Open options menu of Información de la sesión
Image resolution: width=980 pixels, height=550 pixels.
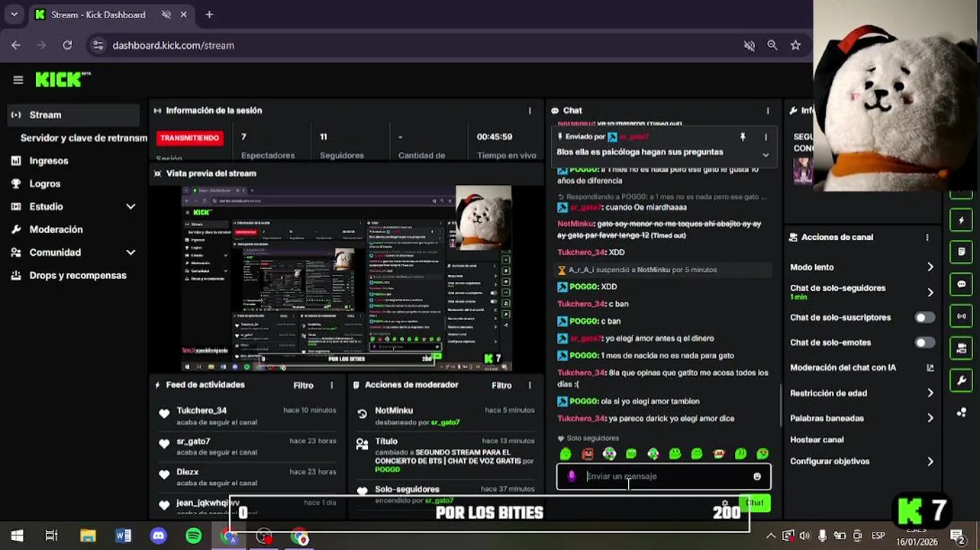pyautogui.click(x=530, y=111)
